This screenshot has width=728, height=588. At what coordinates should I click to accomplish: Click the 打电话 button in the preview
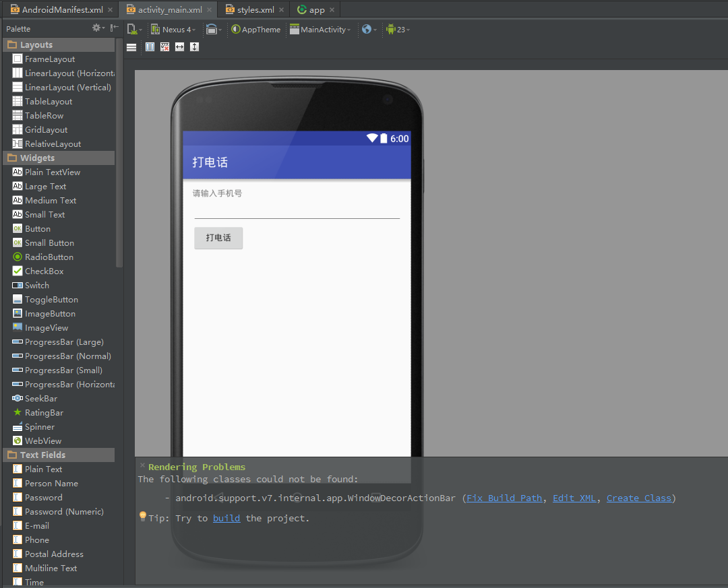tap(218, 238)
